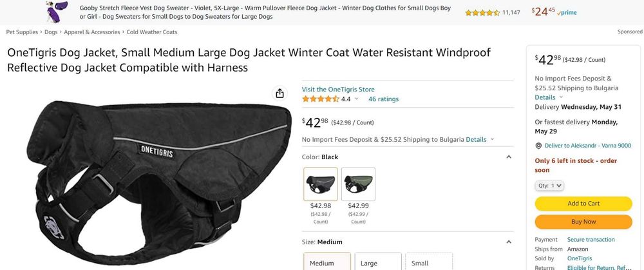This screenshot has height=270, width=644.
Task: Choose the Small size option
Action: [428, 263]
